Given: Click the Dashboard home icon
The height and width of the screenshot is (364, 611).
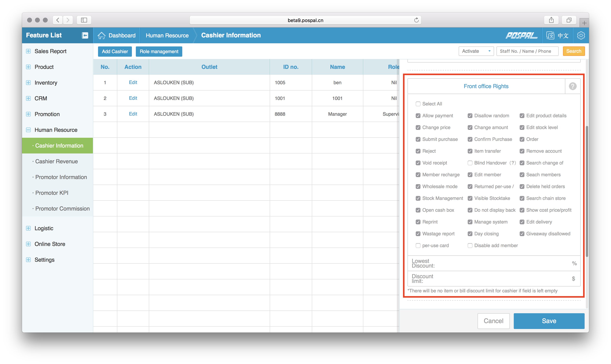Looking at the screenshot, I should [102, 35].
